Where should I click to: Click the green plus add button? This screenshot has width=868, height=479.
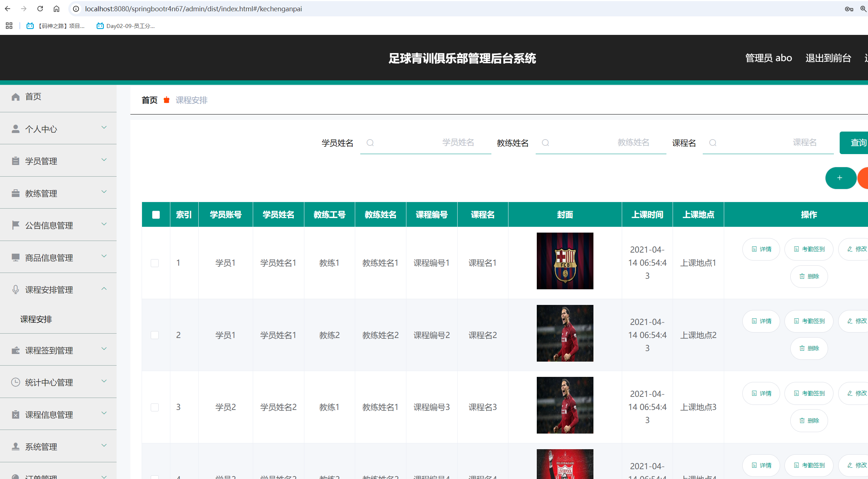[840, 178]
